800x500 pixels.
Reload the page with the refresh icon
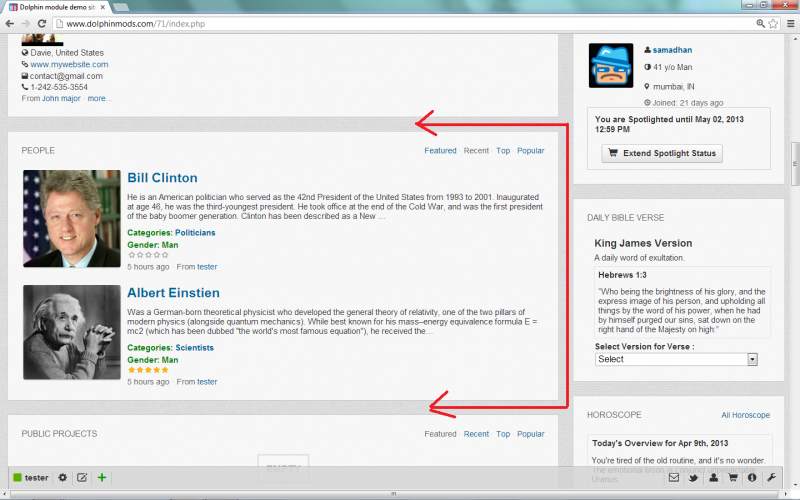click(x=42, y=23)
